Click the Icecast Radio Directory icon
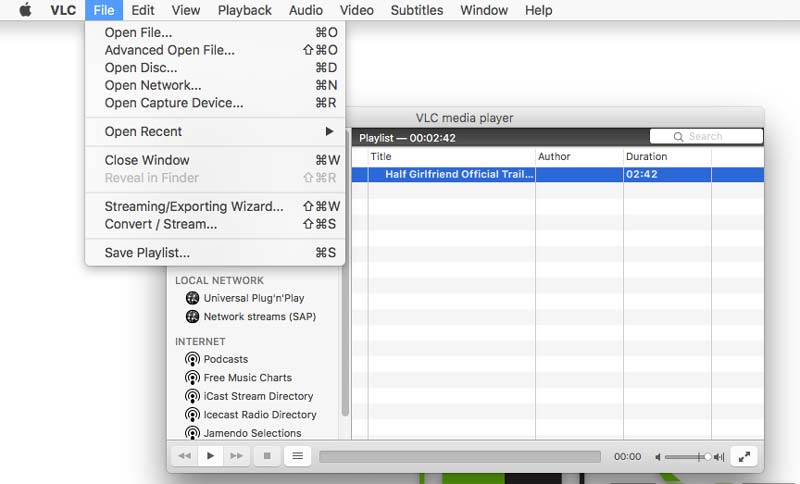 (x=192, y=415)
